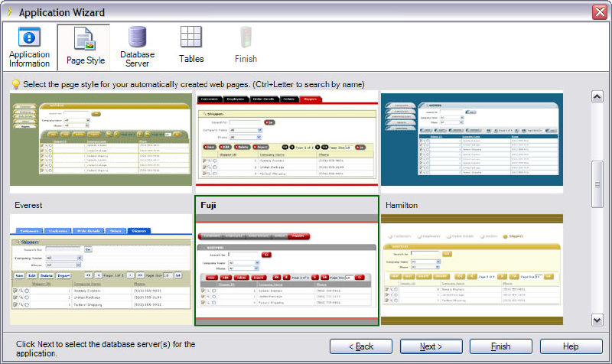The height and width of the screenshot is (364, 612).
Task: Click the 'Hamilton' style name label
Action: (x=401, y=205)
